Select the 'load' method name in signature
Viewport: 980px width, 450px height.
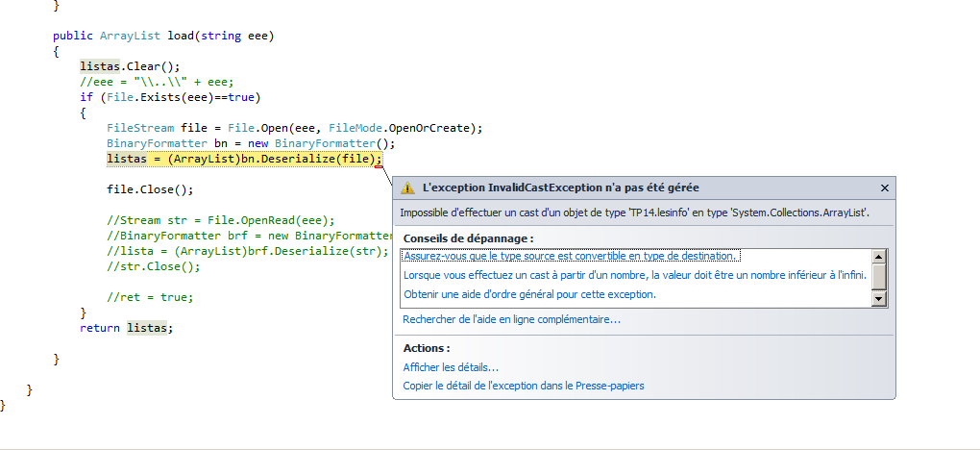pos(182,37)
